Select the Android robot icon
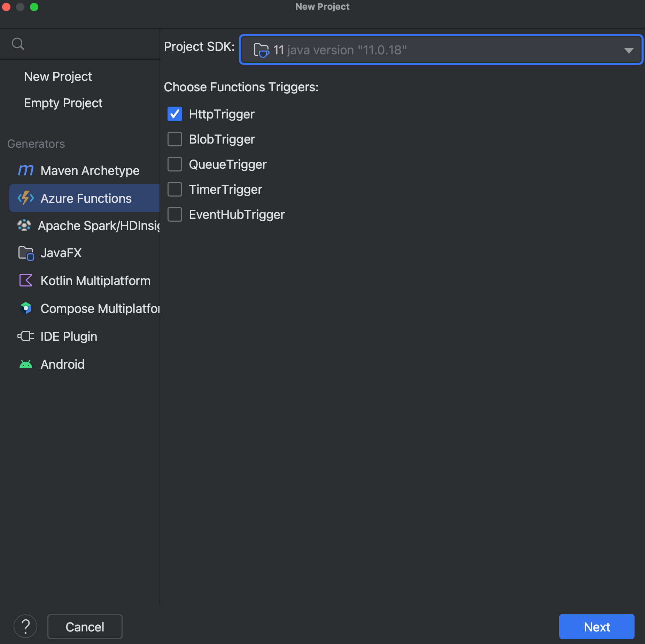 [x=25, y=364]
